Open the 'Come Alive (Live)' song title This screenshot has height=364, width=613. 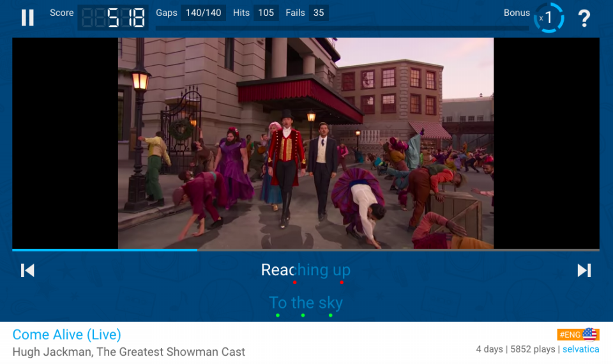point(67,335)
